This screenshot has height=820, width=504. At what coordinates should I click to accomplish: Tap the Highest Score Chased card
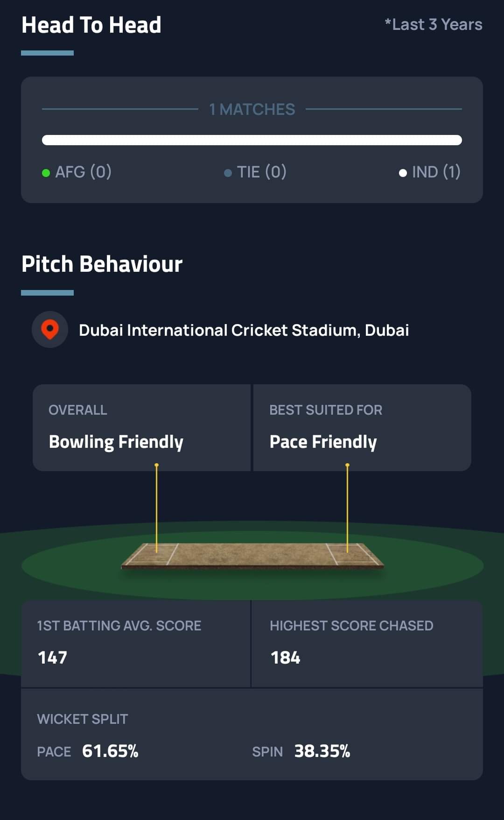tap(367, 643)
